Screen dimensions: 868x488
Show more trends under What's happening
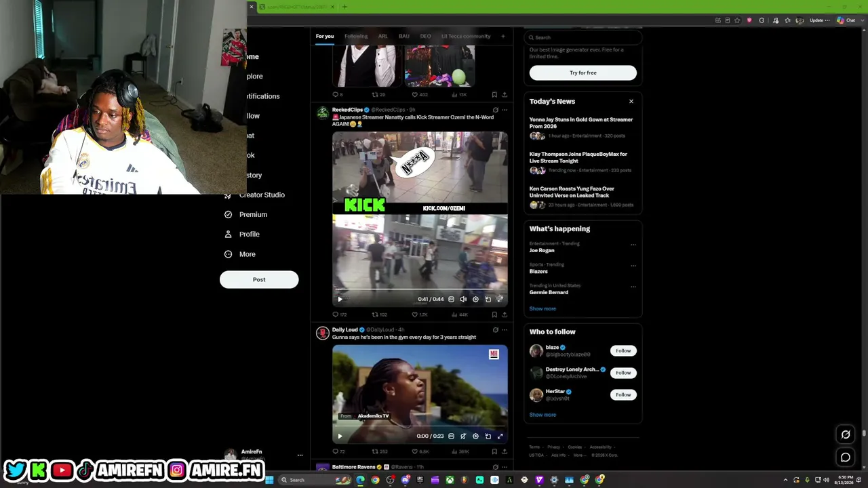(542, 308)
